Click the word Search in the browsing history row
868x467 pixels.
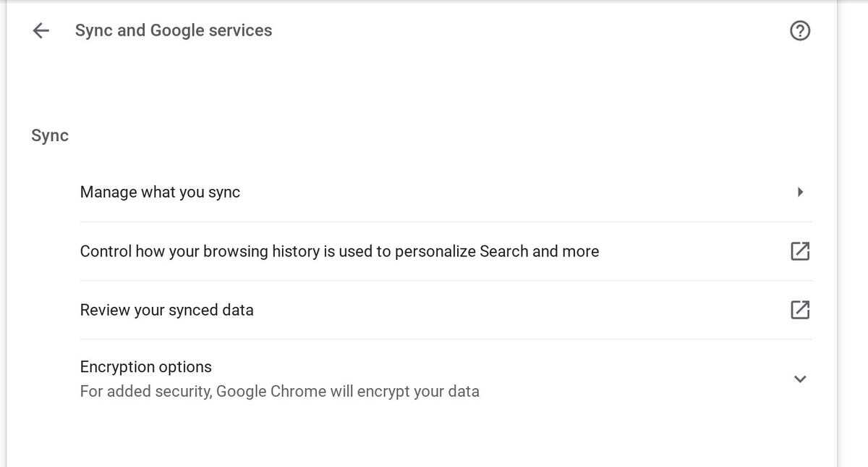[x=503, y=251]
